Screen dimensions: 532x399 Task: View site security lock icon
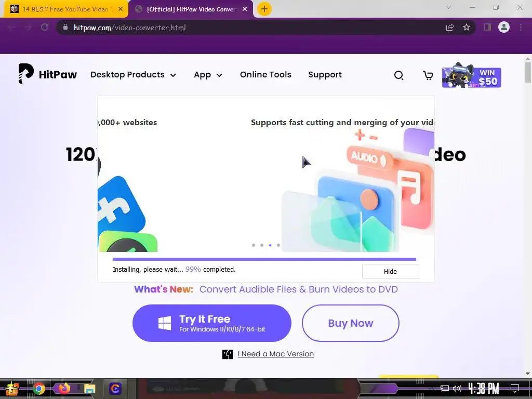click(x=65, y=27)
